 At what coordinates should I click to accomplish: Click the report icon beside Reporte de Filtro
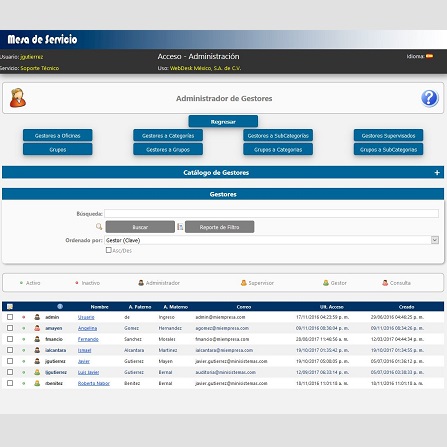tap(180, 227)
